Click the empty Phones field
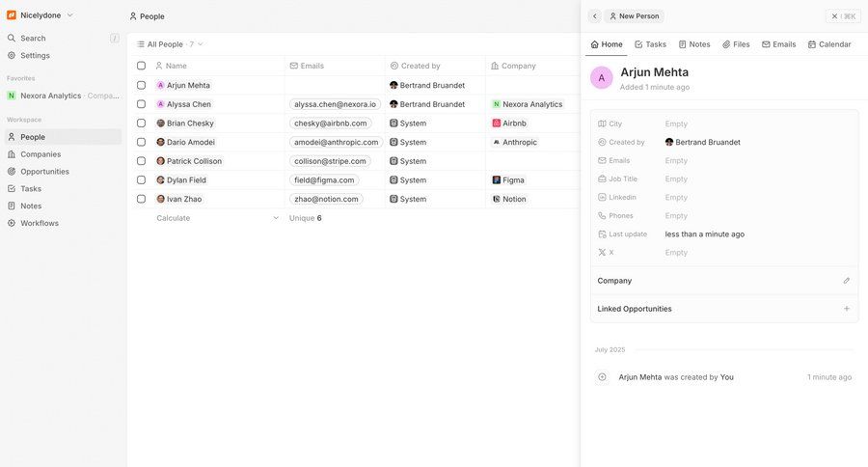Image resolution: width=868 pixels, height=467 pixels. [x=676, y=215]
